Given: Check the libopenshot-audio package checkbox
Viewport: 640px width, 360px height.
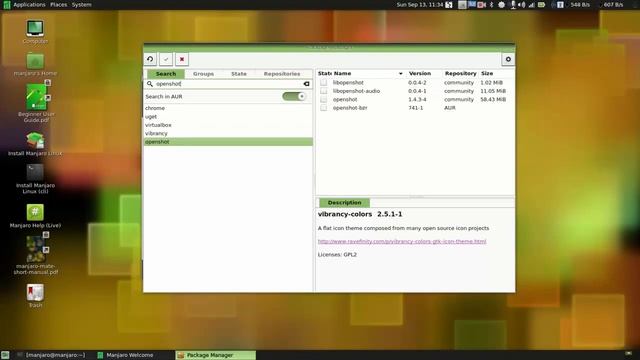Looking at the screenshot, I should [x=323, y=91].
